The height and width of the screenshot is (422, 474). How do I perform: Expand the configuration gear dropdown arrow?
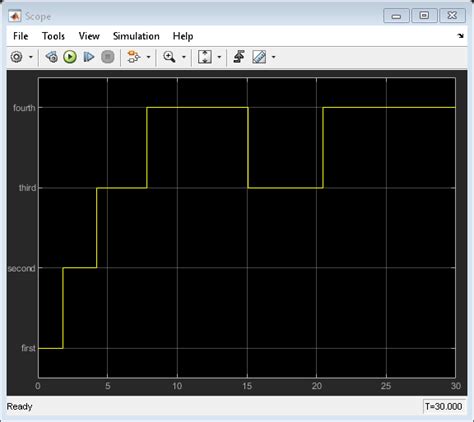pyautogui.click(x=31, y=57)
